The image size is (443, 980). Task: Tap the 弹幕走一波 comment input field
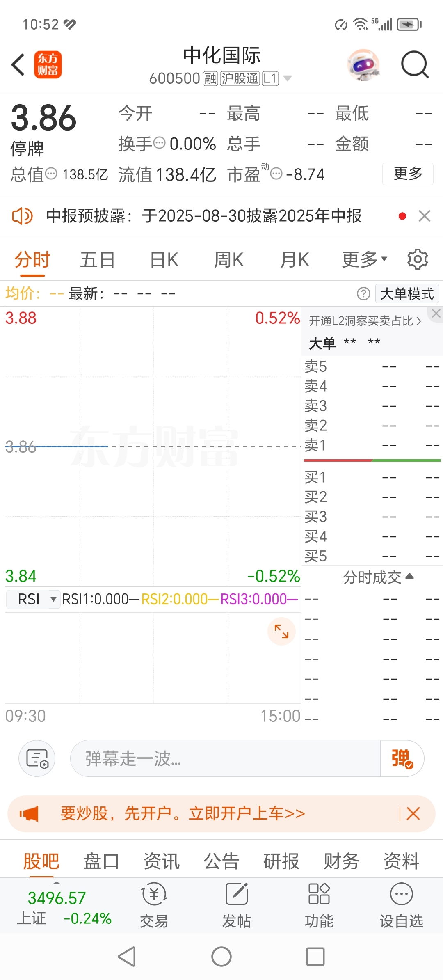(226, 758)
